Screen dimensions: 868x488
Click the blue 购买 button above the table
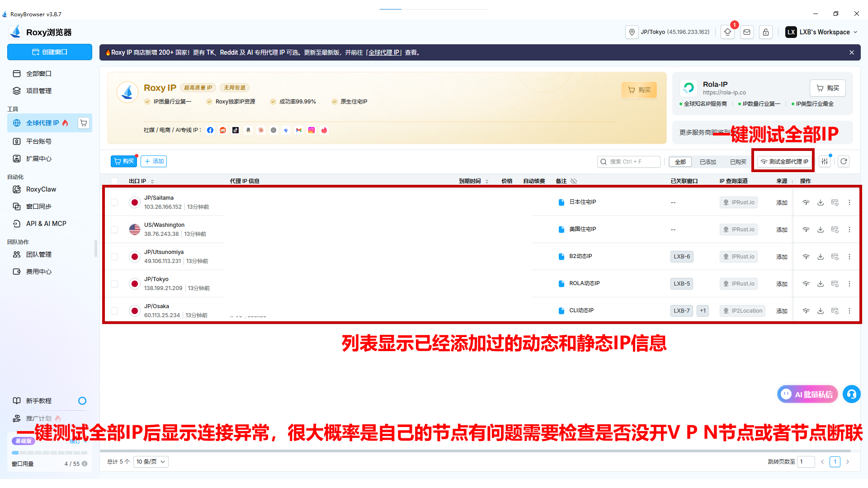(x=124, y=161)
